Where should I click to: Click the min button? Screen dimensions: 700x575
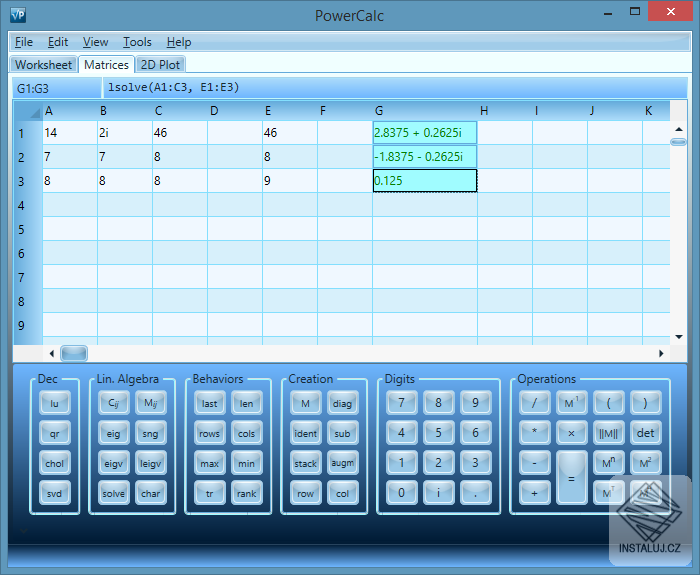tap(246, 463)
